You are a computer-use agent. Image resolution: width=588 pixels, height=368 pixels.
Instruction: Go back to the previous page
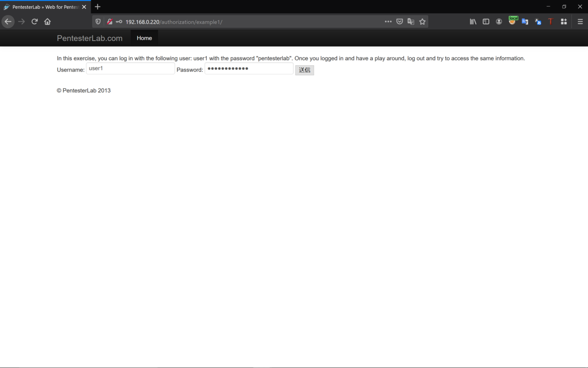[8, 22]
